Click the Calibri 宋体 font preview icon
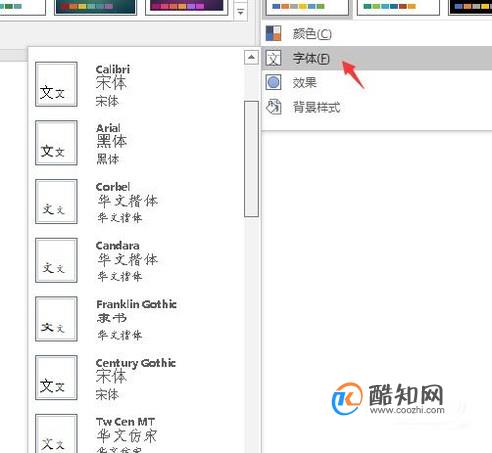 click(56, 84)
